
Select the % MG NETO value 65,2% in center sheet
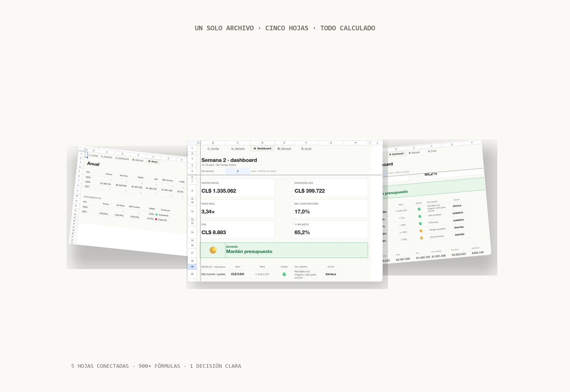(302, 232)
